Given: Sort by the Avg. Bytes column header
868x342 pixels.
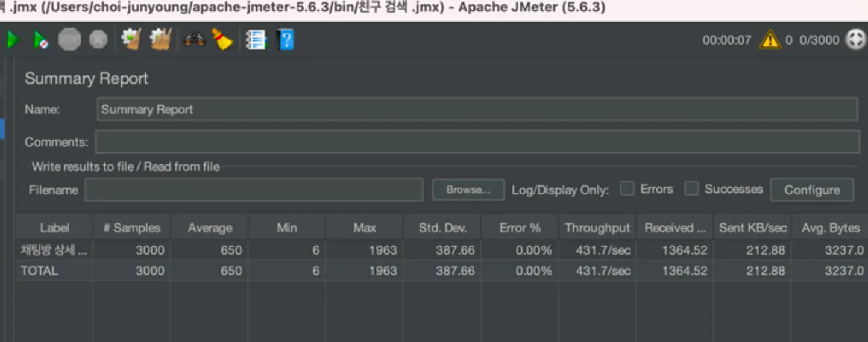Looking at the screenshot, I should (x=829, y=228).
